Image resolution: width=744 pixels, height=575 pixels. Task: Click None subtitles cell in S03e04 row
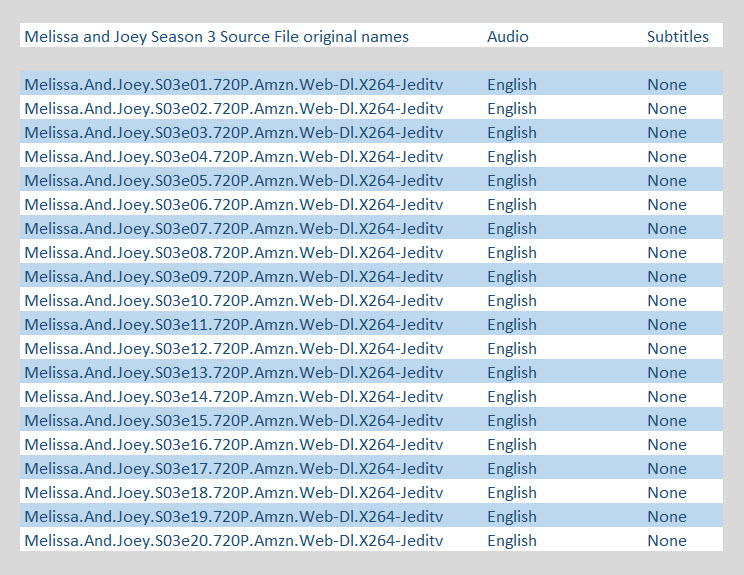667,157
